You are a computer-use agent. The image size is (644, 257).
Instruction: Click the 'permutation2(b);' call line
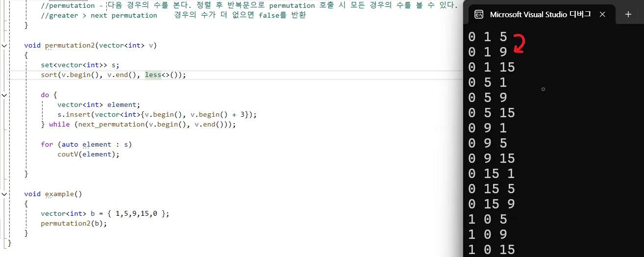(74, 223)
